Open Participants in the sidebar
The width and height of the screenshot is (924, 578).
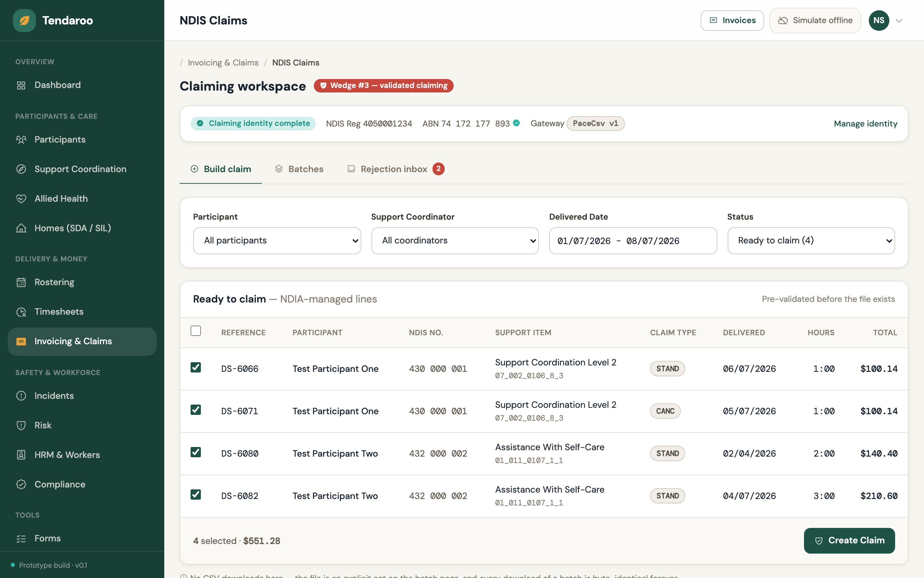[82, 140]
